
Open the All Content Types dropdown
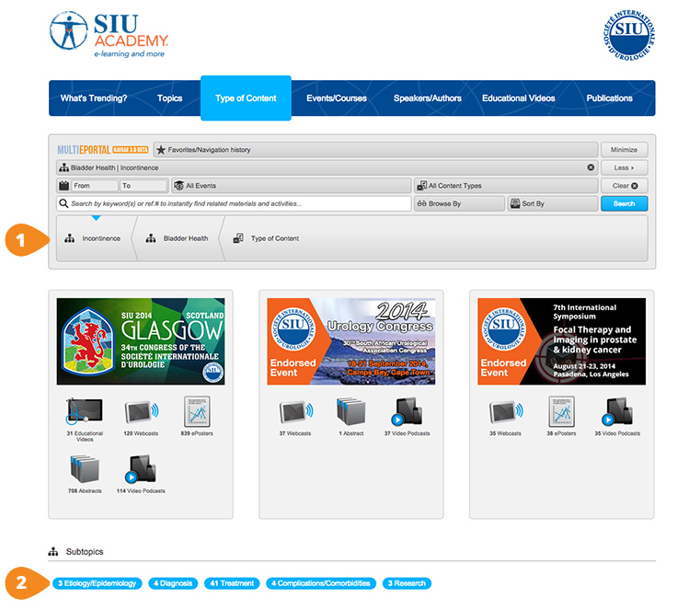tap(506, 185)
